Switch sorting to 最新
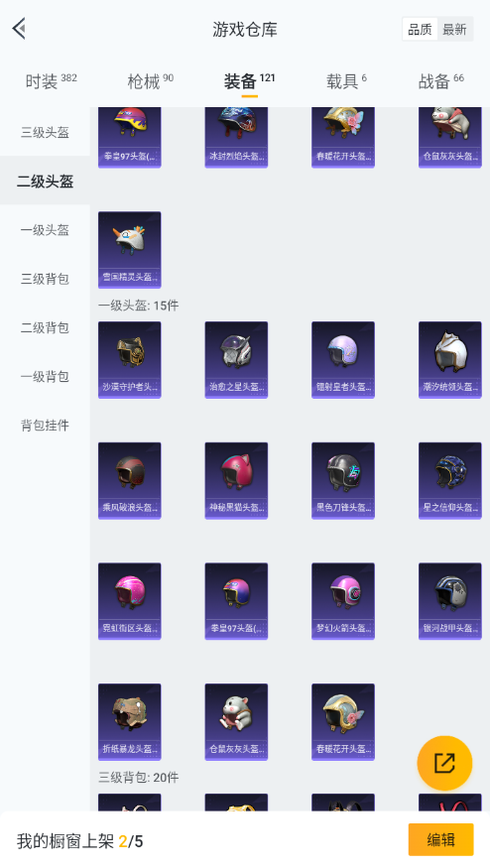Image resolution: width=490 pixels, height=868 pixels. click(454, 30)
